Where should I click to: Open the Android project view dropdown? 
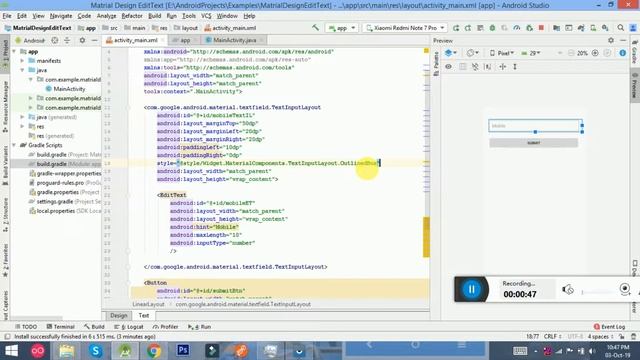point(30,40)
